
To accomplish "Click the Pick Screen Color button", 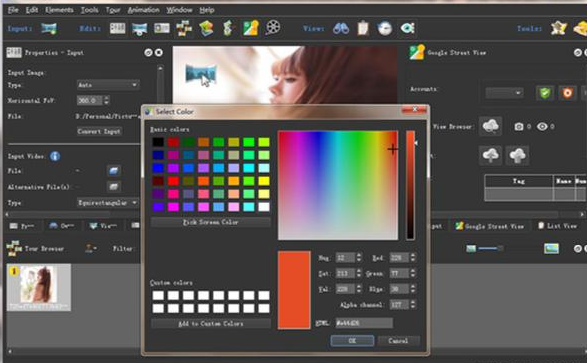I will [210, 222].
